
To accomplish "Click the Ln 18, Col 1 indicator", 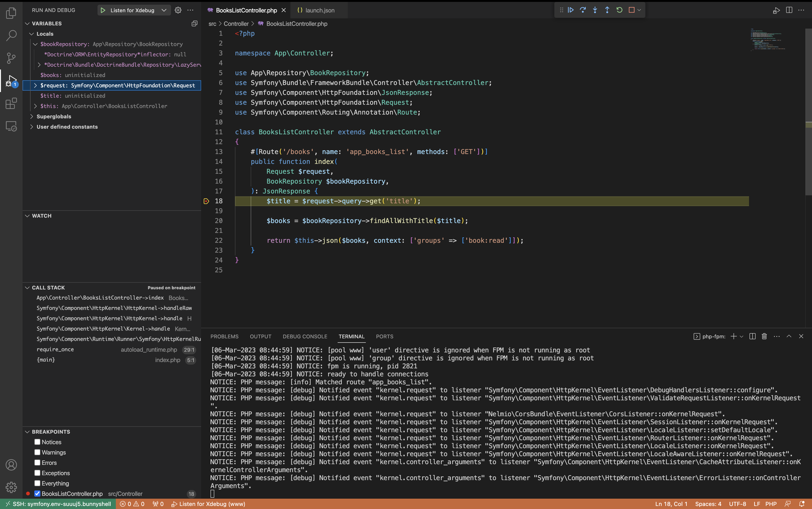I will pyautogui.click(x=671, y=504).
